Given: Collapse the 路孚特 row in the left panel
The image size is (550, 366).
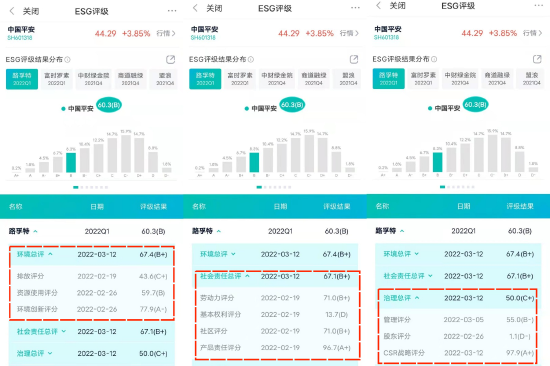Looking at the screenshot, I should (35, 231).
